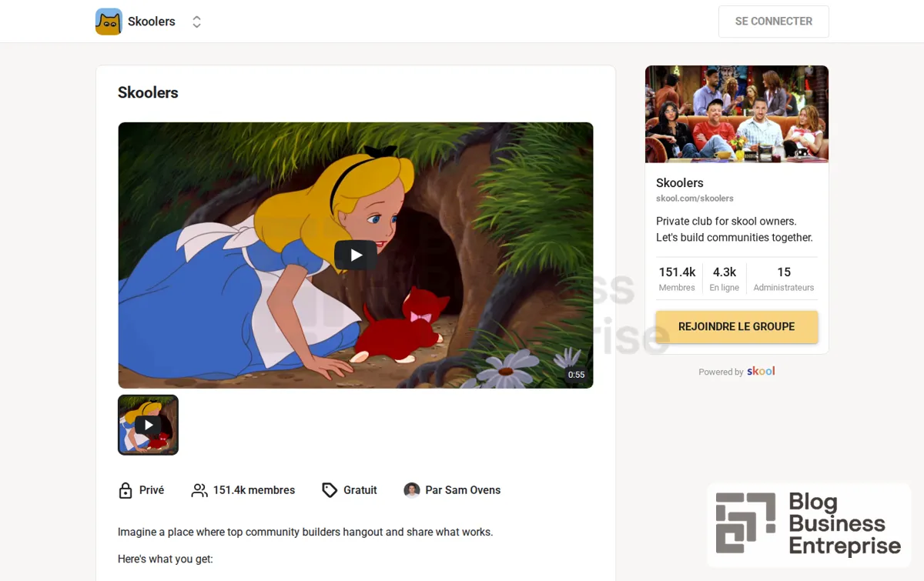Open the Par Sam Ovens link
The height and width of the screenshot is (581, 924).
point(463,490)
